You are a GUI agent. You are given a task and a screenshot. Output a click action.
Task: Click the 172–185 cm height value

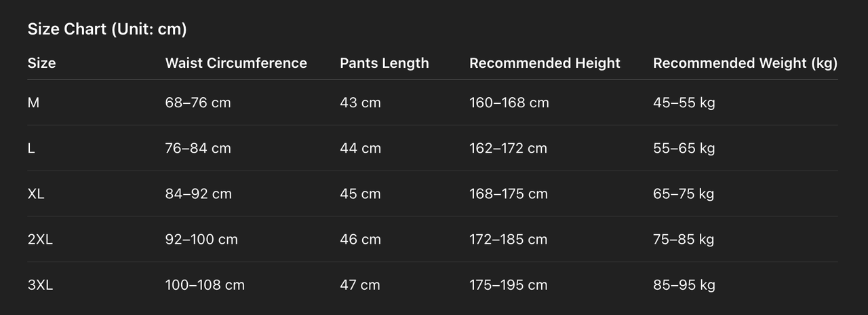coord(508,239)
